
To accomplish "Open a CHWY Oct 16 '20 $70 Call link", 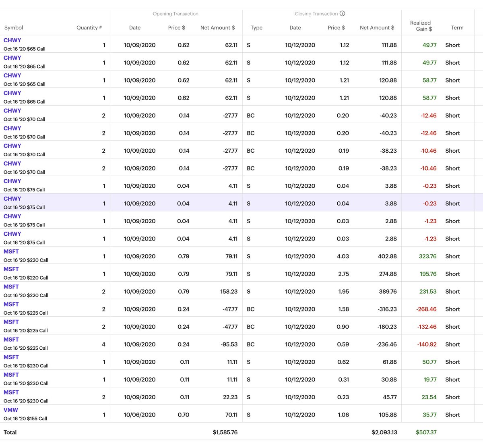I will [x=12, y=110].
